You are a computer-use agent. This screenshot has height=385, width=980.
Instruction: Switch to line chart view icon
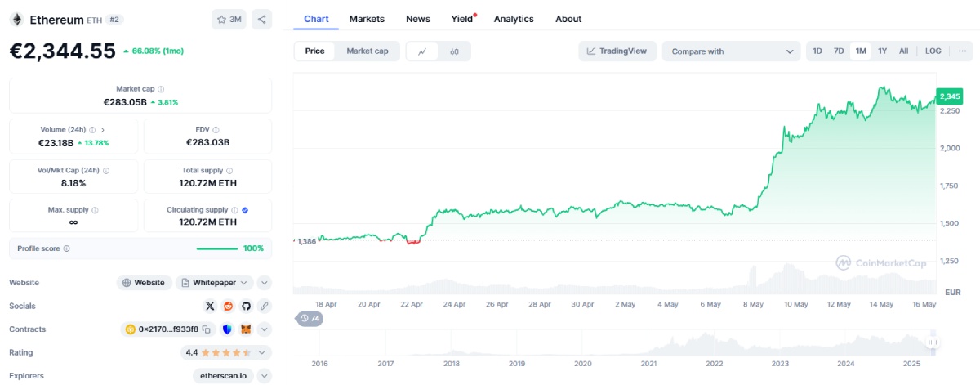coord(422,51)
